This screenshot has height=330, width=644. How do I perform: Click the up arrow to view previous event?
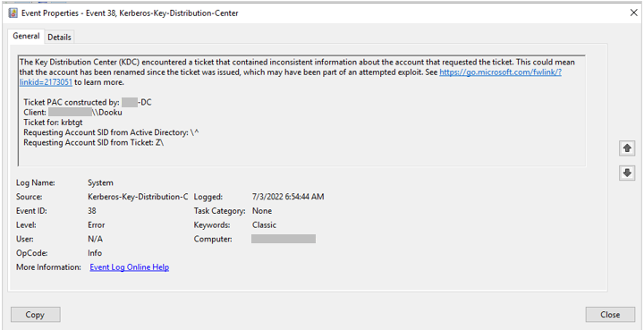point(627,148)
